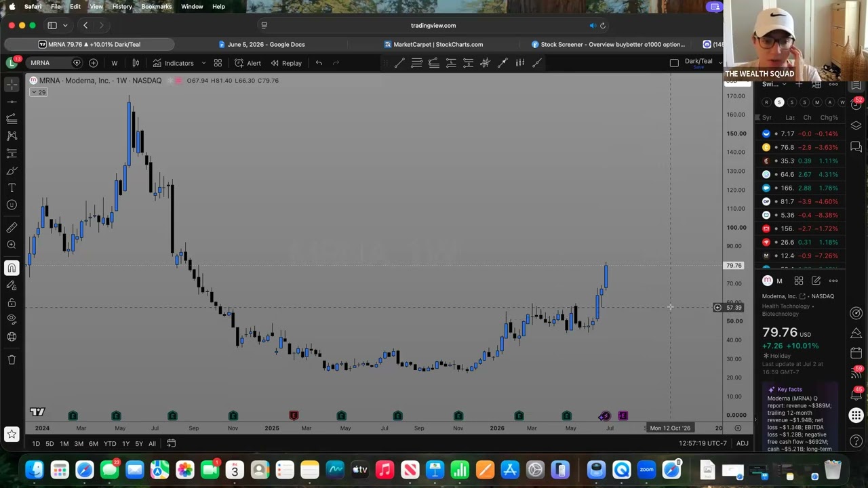
Task: Select watchlist row with last price 12.4
Action: (x=800, y=256)
